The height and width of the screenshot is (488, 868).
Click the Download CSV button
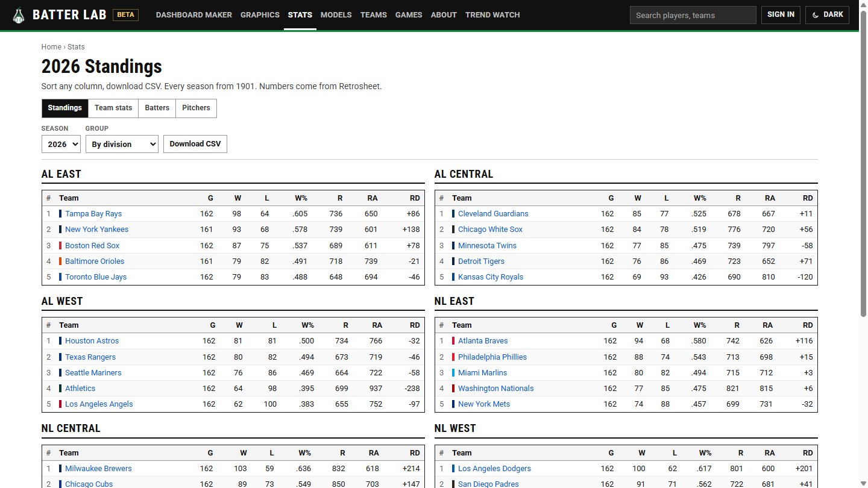195,144
